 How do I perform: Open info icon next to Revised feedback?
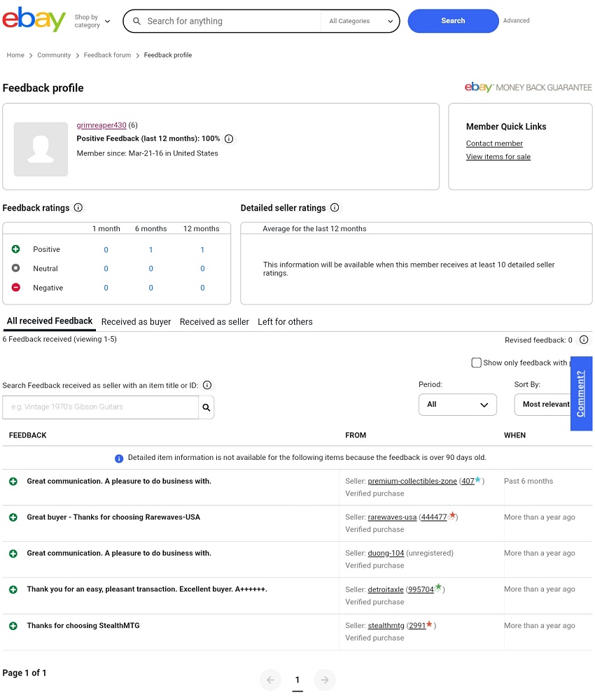(584, 340)
